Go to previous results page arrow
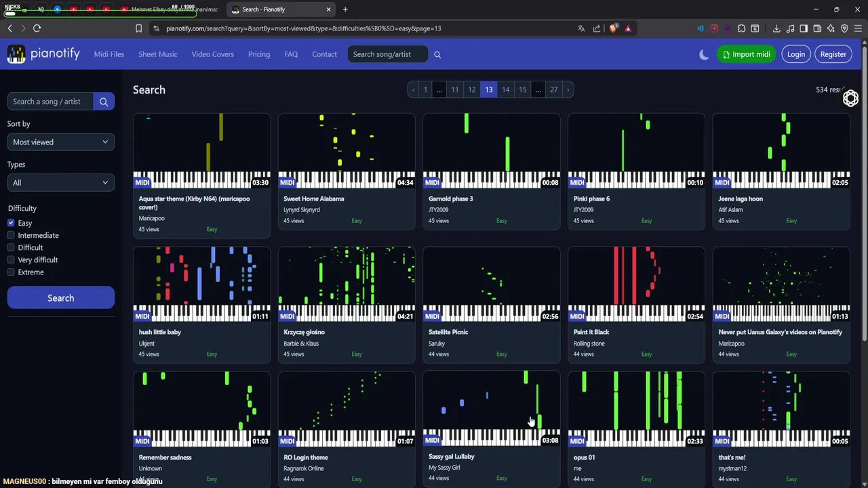This screenshot has height=488, width=868. tap(413, 89)
